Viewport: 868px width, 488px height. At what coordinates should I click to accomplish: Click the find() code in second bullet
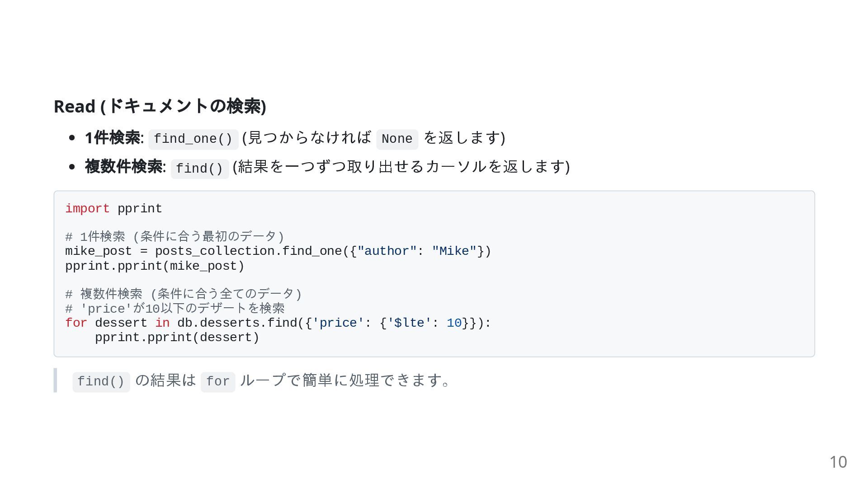pyautogui.click(x=199, y=169)
